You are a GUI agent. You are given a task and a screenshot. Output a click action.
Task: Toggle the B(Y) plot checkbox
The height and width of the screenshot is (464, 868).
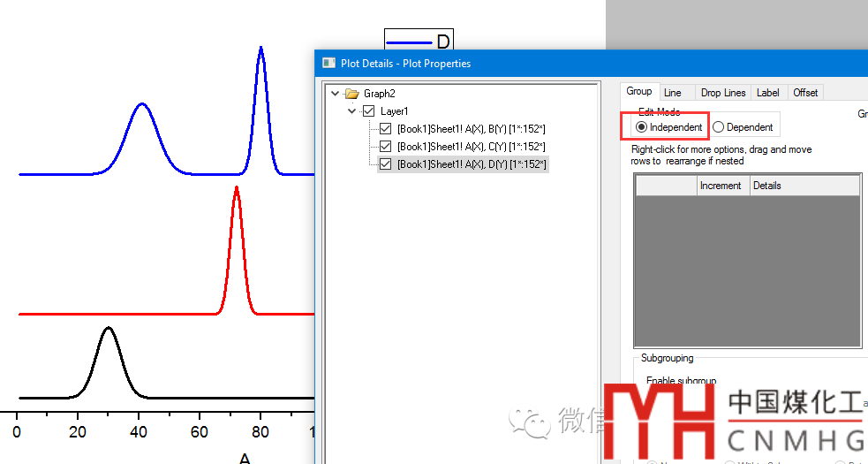(385, 129)
